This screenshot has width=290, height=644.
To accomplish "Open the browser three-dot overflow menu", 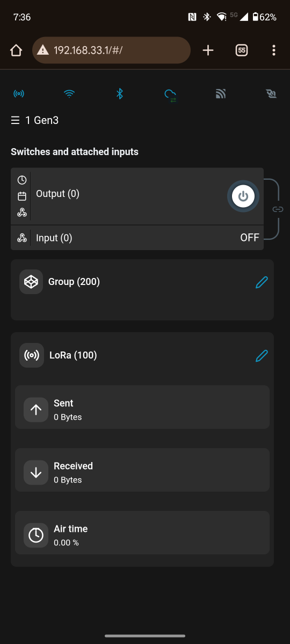I will (x=274, y=50).
